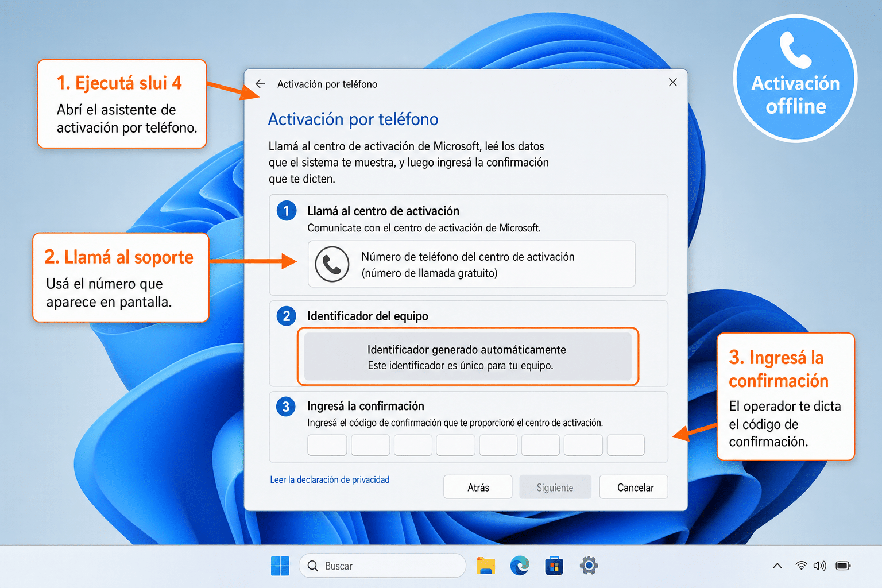
Task: Click the first confirmation code box
Action: pyautogui.click(x=327, y=445)
